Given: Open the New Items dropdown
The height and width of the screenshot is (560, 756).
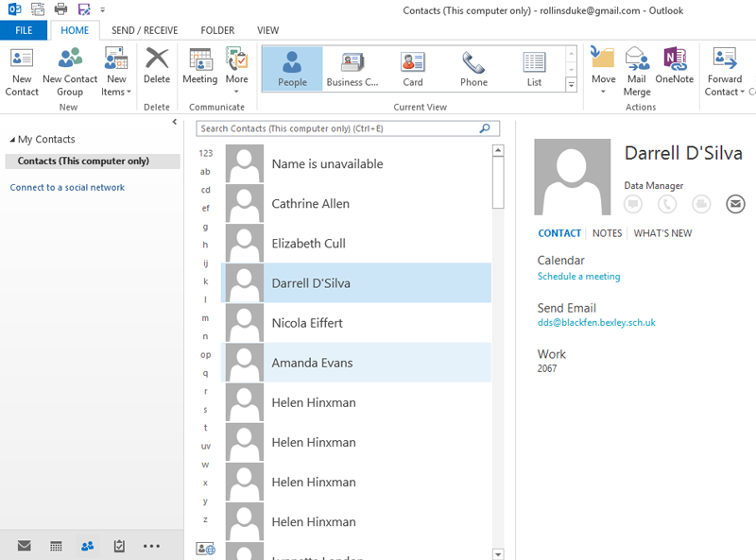Looking at the screenshot, I should [x=116, y=73].
